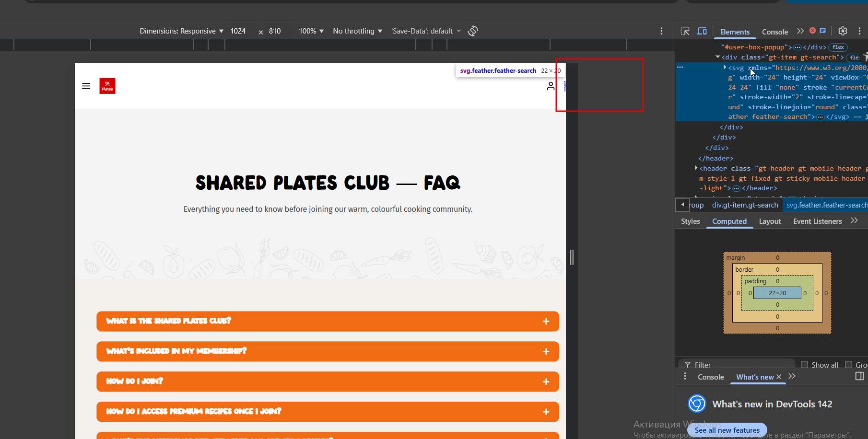Open the No throttling dropdown
The image size is (868, 439).
[358, 31]
